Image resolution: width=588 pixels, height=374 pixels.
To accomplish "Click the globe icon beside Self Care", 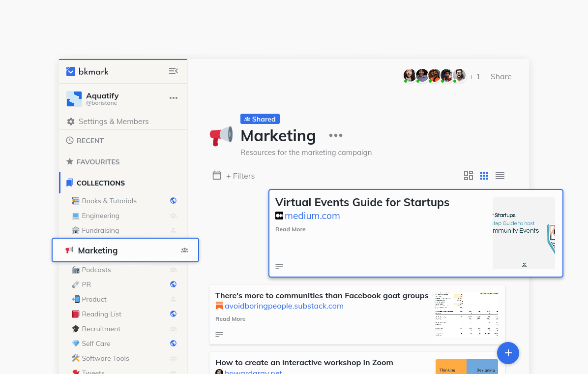I will coord(173,343).
